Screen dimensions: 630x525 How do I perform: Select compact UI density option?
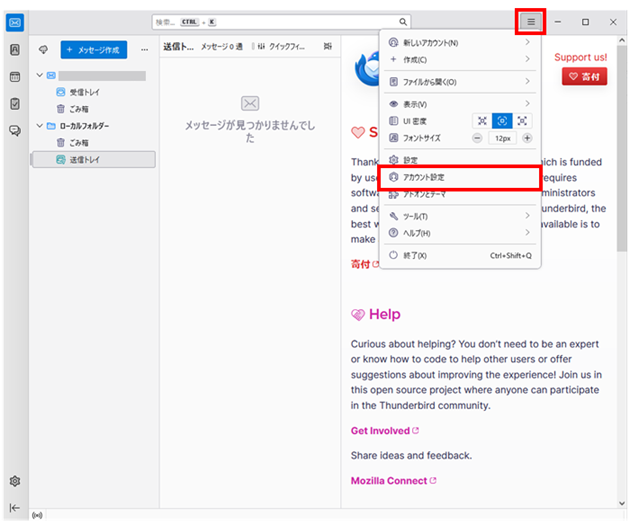click(x=482, y=120)
